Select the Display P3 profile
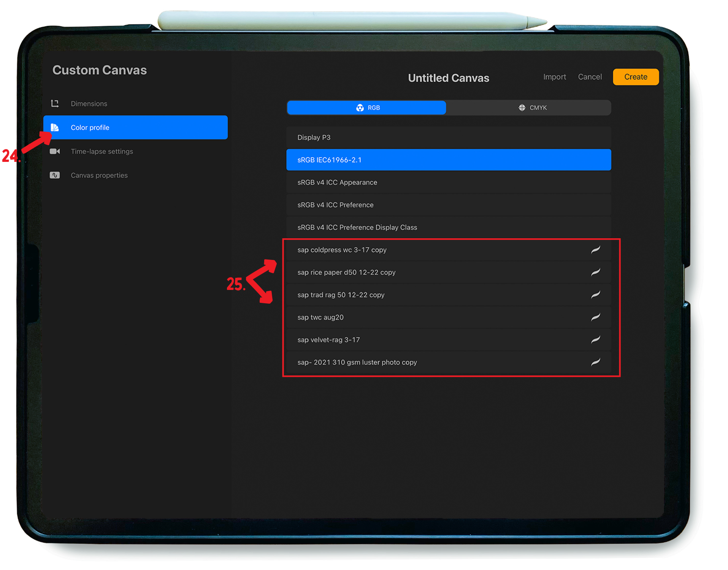Screen dimensions: 728x570 [x=449, y=137]
